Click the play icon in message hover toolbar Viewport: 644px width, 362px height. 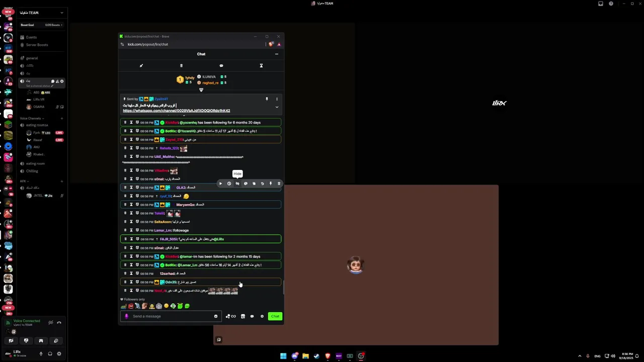(220, 184)
